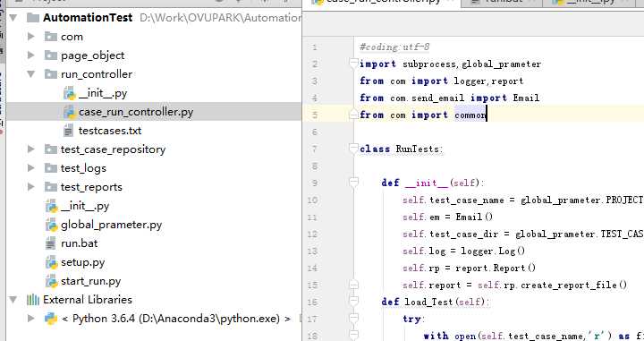This screenshot has height=341, width=644.
Task: Click 'report.Report()' call on line 14
Action: pos(496,269)
